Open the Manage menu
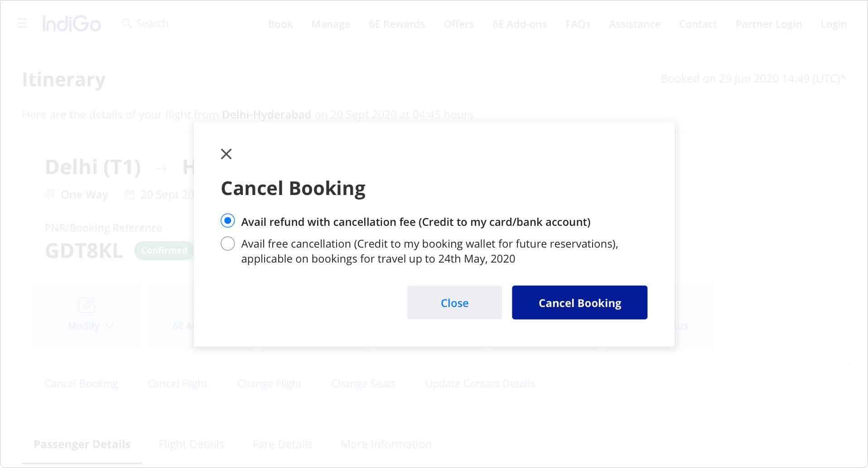 pos(331,24)
